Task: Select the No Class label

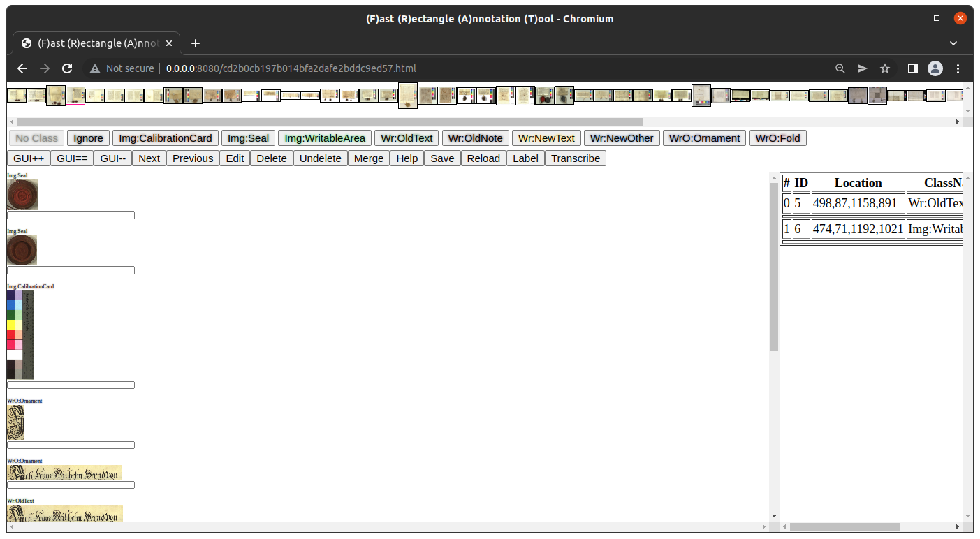Action: pos(36,138)
